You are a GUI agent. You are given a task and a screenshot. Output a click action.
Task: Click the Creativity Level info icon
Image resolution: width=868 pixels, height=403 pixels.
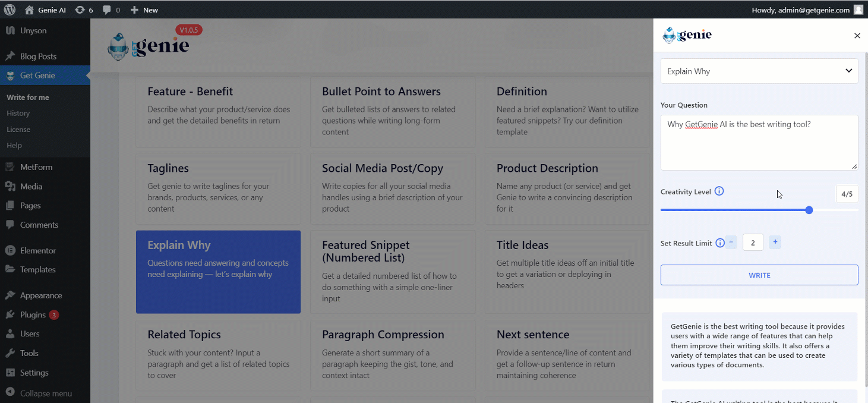coord(719,191)
